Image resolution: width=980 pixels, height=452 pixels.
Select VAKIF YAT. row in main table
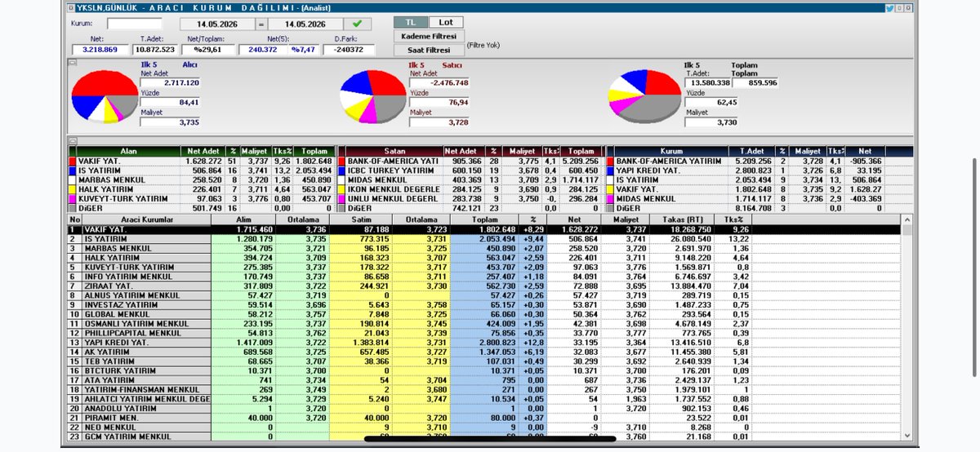click(483, 230)
